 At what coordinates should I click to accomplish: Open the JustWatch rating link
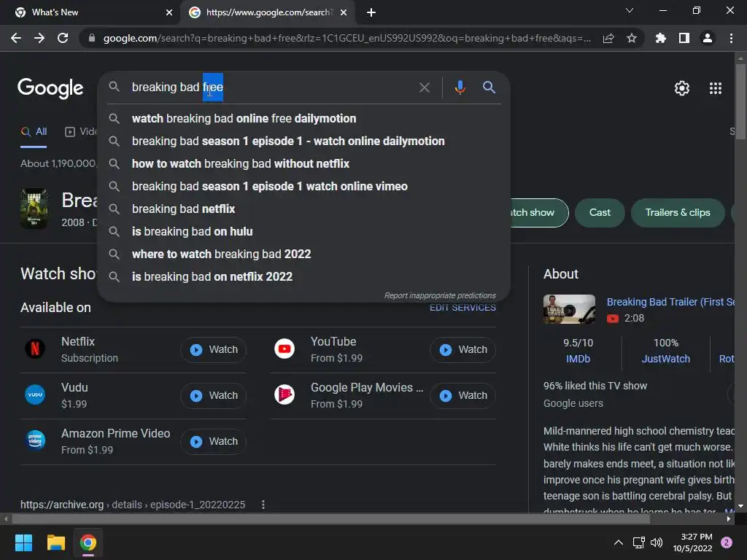click(x=665, y=359)
